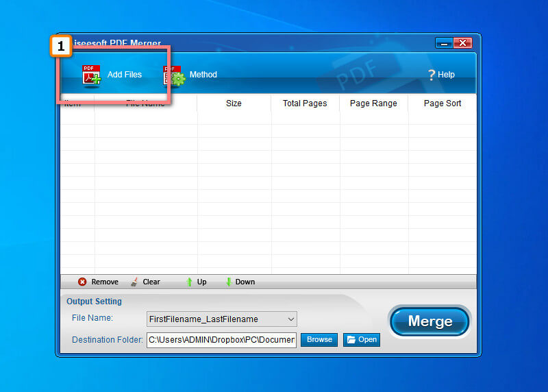The image size is (548, 392).
Task: Clear the list using the broom icon
Action: tap(135, 282)
